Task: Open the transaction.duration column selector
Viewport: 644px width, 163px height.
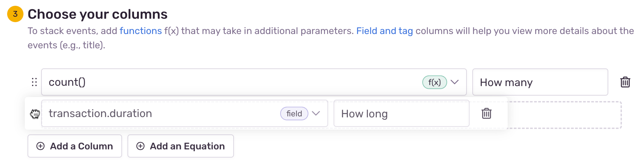Action: coord(160,114)
